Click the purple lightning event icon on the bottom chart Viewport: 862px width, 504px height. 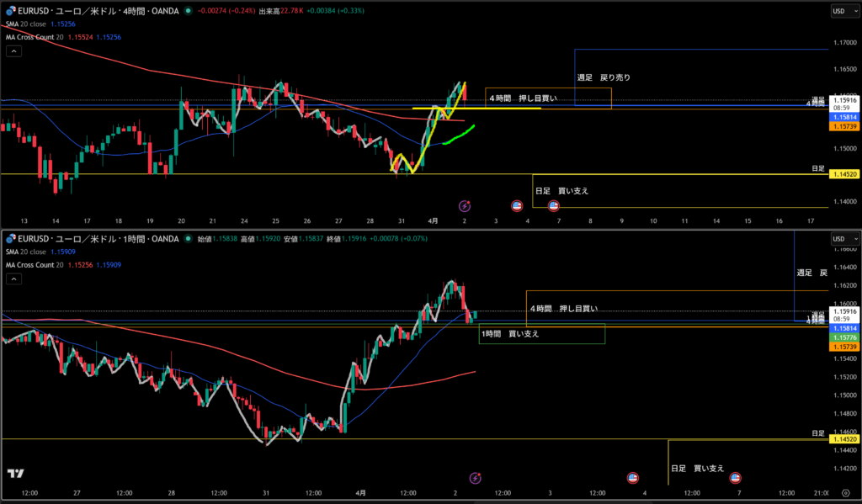tap(475, 477)
